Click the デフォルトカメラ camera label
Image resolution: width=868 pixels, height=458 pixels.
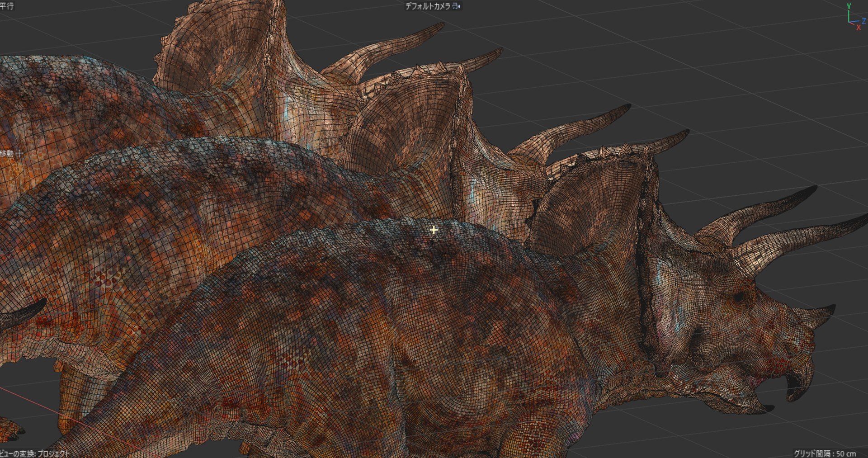[x=428, y=6]
